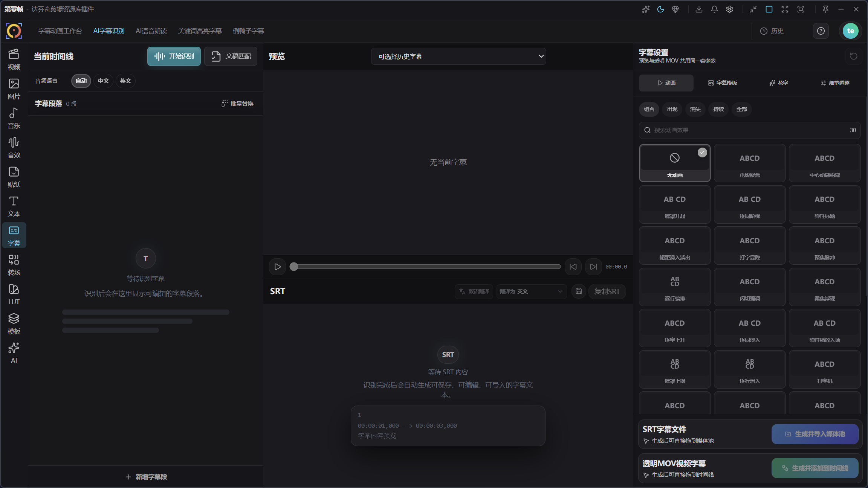Click the preview playback progress slider
The width and height of the screenshot is (868, 488).
point(425,267)
